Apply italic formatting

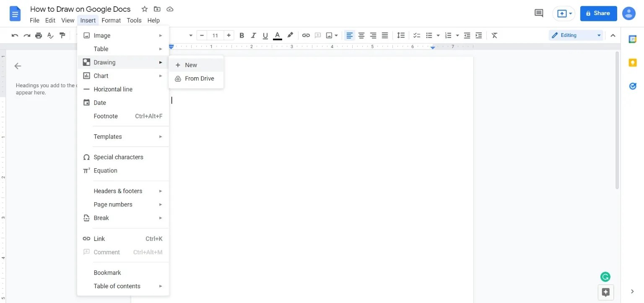tap(254, 35)
